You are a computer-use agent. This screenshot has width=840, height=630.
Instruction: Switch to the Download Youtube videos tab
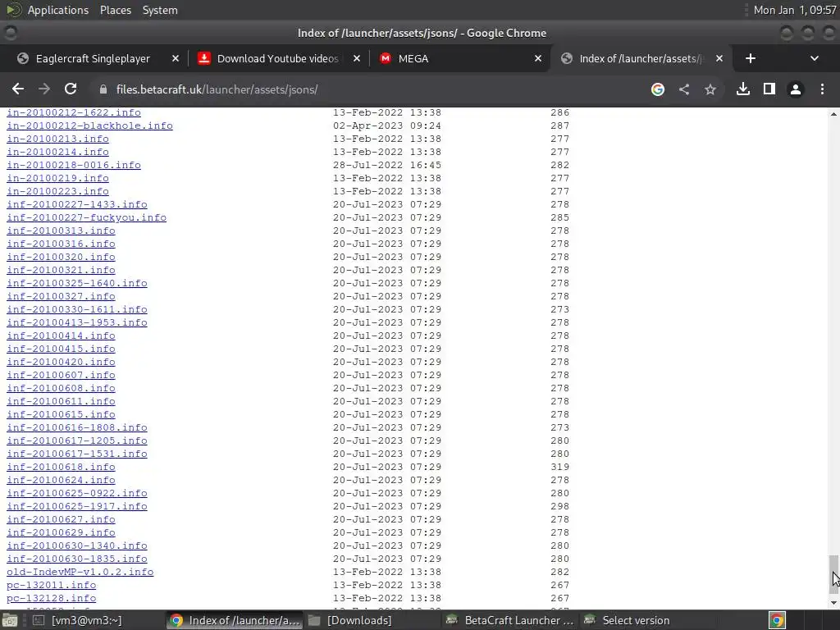tap(277, 58)
